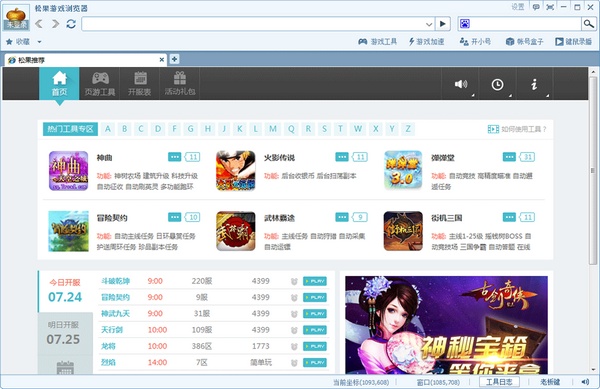The height and width of the screenshot is (389, 600).
Task: Select the 今日开服 07.24 tab
Action: tap(65, 291)
